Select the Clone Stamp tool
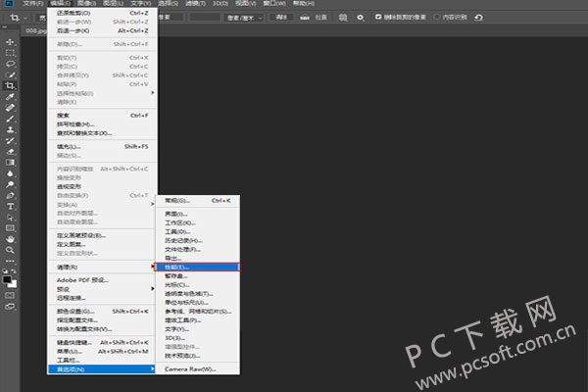Image resolution: width=588 pixels, height=392 pixels. click(10, 129)
